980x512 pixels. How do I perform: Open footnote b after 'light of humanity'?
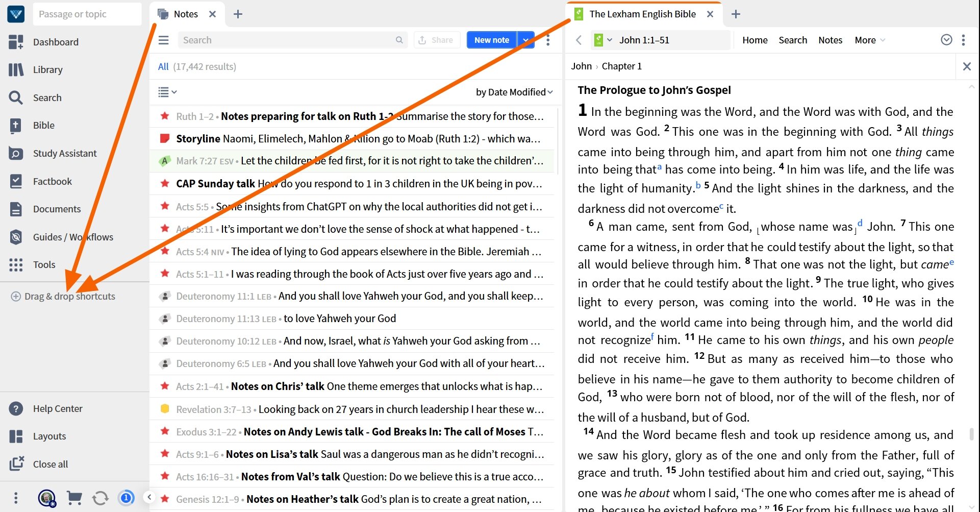[x=698, y=185]
